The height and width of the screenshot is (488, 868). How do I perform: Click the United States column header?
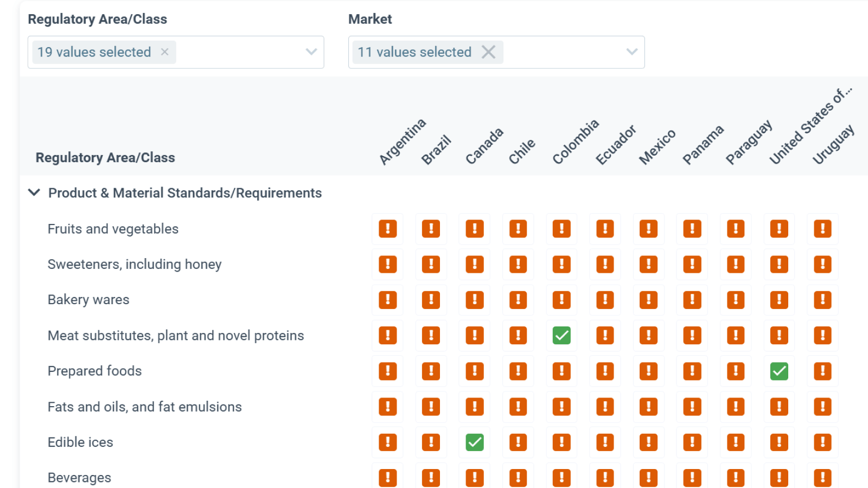coord(810,127)
